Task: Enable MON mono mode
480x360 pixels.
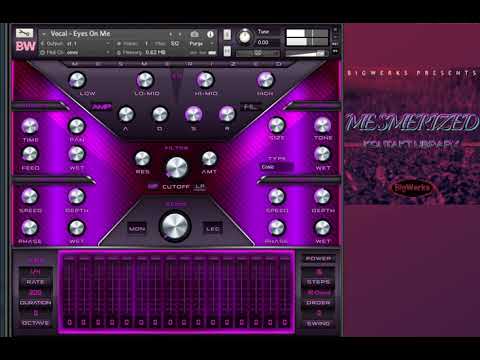Action: [137, 229]
